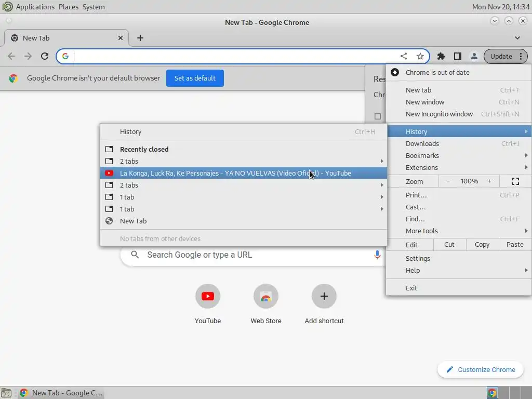Select Cast... from the menu
532x399 pixels.
coord(459,207)
